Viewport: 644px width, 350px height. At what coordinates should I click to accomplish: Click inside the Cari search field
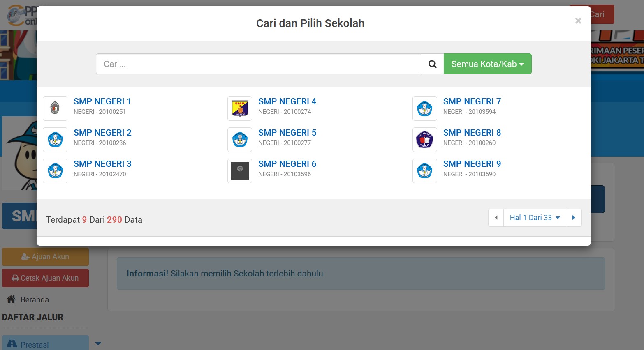[258, 64]
